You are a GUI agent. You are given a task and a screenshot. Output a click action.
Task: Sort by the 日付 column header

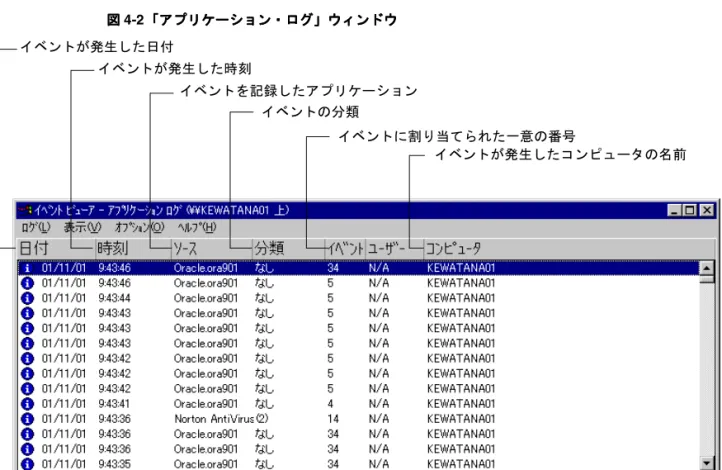tap(56, 249)
